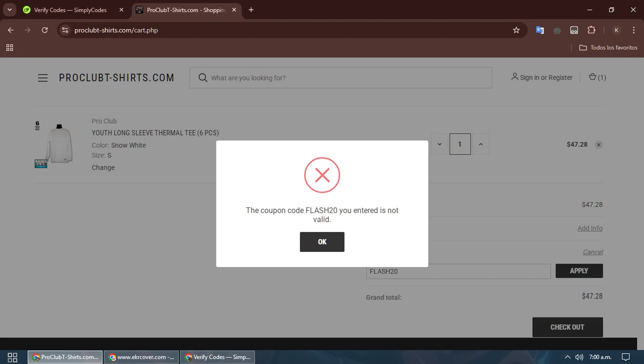Click the address bar URL
Viewport: 644px width, 364px height.
(116, 30)
